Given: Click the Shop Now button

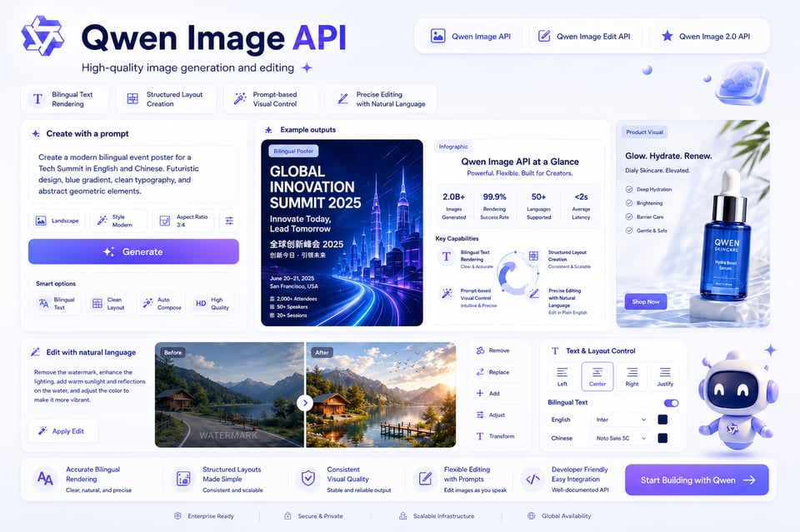Looking at the screenshot, I should [x=645, y=301].
